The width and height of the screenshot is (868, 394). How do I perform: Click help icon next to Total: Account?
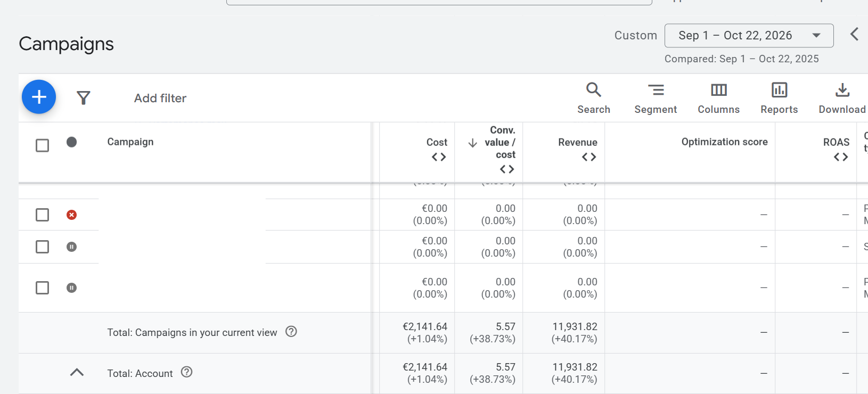pos(186,372)
